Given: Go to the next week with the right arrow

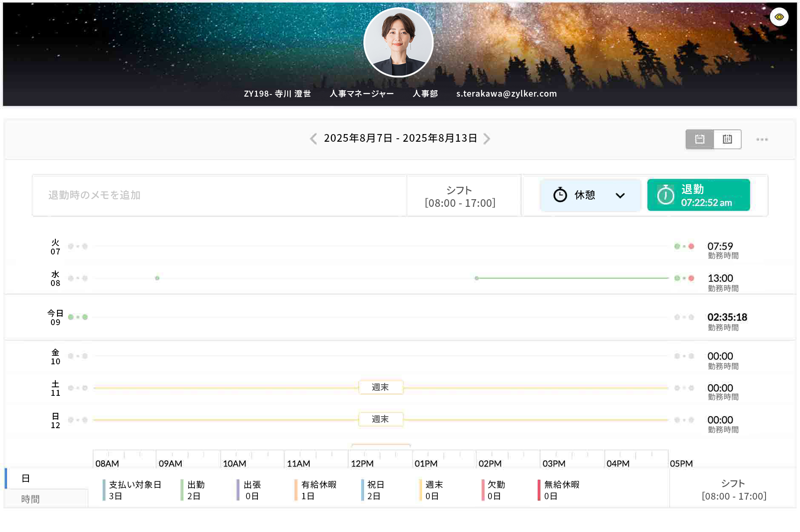Looking at the screenshot, I should 487,139.
